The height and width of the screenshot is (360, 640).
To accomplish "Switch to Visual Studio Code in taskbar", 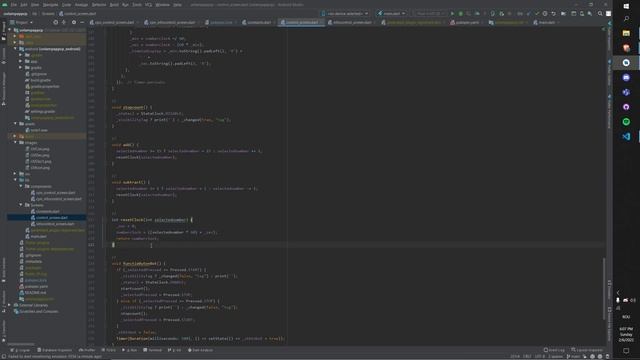I will [x=626, y=136].
